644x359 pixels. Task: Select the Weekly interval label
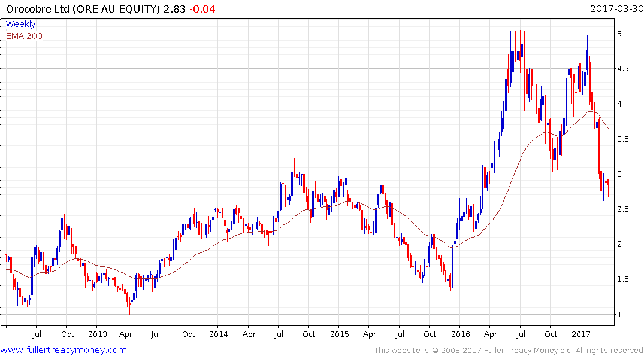(x=20, y=24)
